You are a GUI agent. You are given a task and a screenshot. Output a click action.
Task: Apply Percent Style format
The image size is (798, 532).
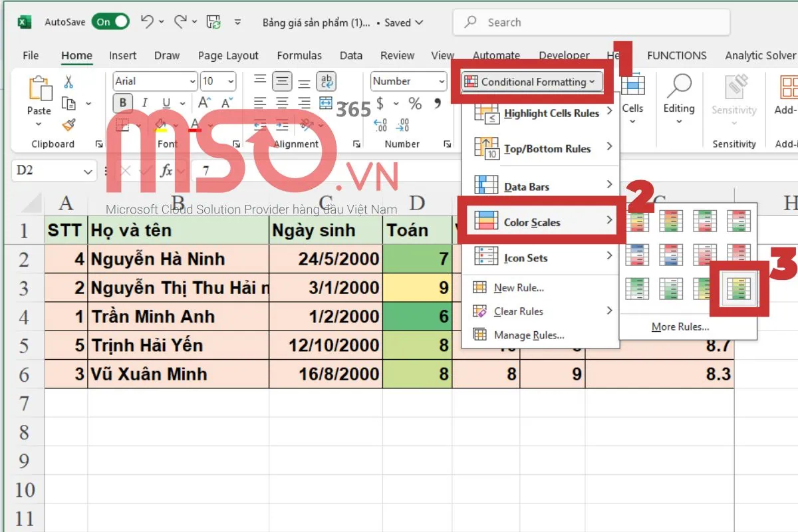tap(415, 104)
